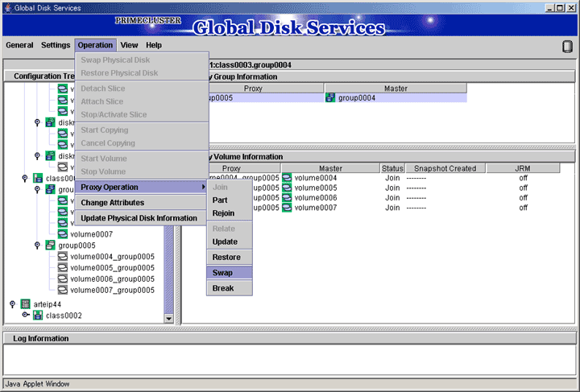Select group0004 in the Master column
This screenshot has height=392, width=580.
click(x=357, y=98)
